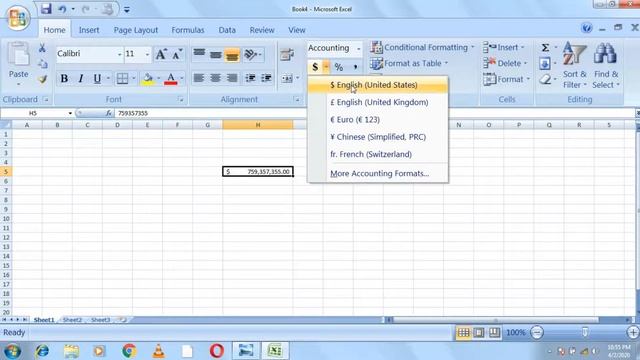Collapse accounting currency dropdown arrow
Screen dimensions: 640x360
click(x=326, y=67)
